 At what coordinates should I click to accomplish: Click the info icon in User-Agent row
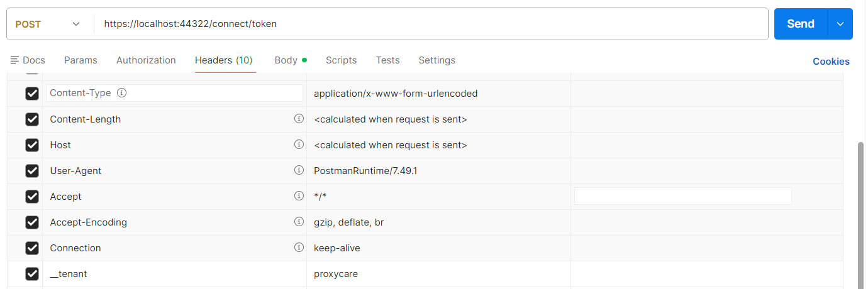(x=299, y=170)
